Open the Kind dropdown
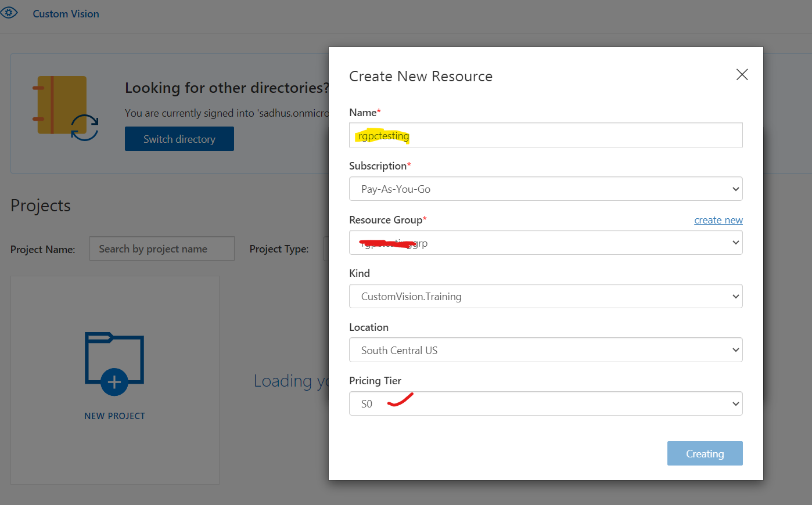This screenshot has height=505, width=812. [545, 296]
